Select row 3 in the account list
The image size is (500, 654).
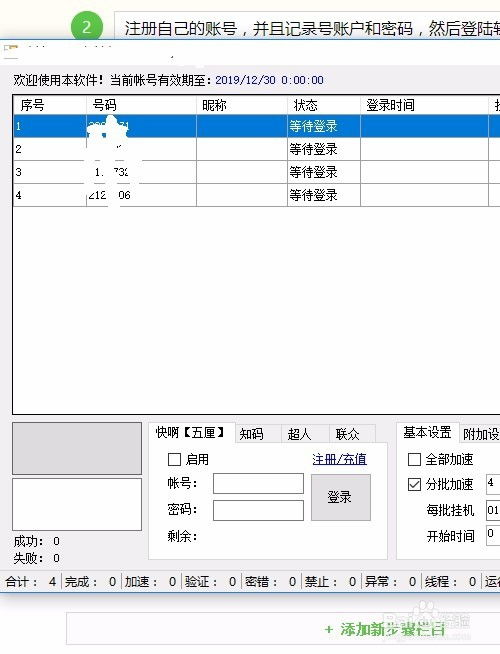[x=256, y=172]
